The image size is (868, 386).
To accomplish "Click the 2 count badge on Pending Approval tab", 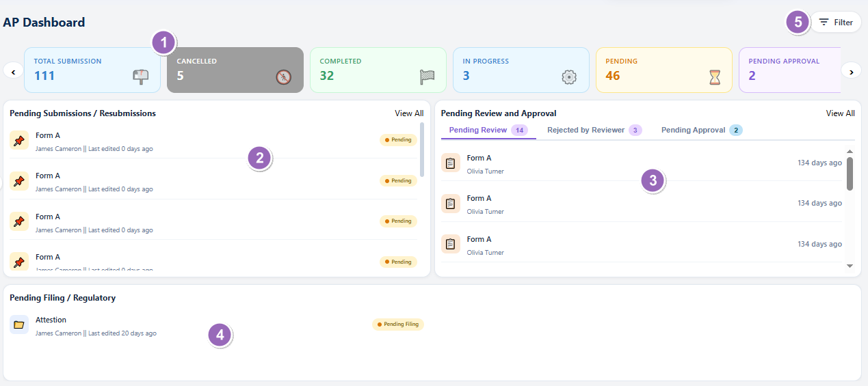I will point(736,130).
